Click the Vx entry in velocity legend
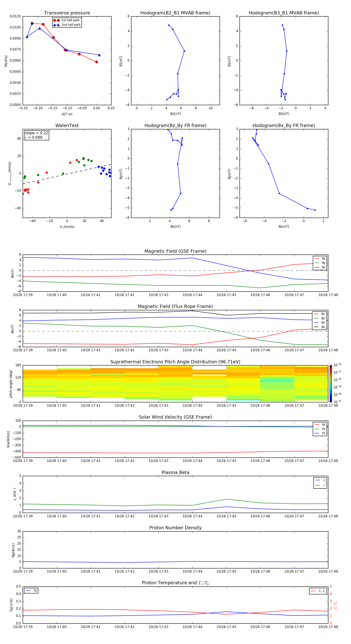Viewport: 351px width, 644px height. [x=320, y=424]
